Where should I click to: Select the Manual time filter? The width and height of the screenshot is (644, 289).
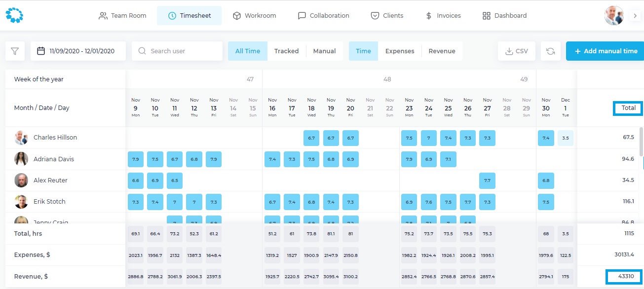(324, 51)
